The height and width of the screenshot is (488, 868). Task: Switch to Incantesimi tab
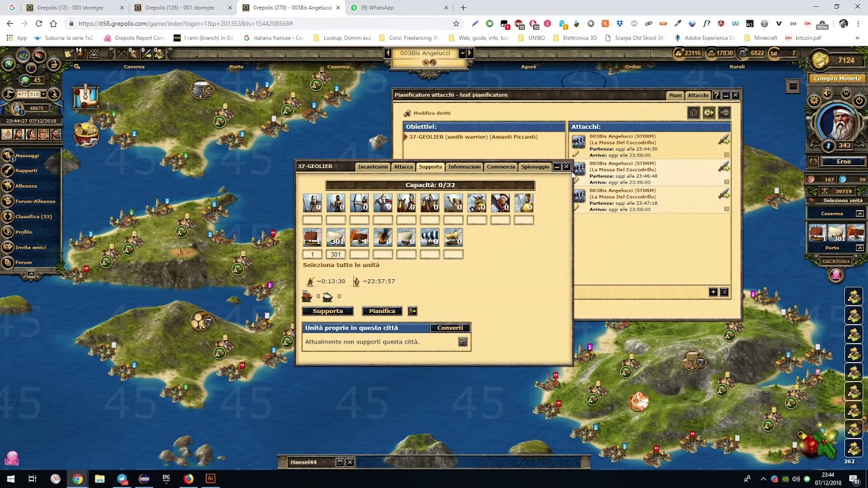coord(373,167)
